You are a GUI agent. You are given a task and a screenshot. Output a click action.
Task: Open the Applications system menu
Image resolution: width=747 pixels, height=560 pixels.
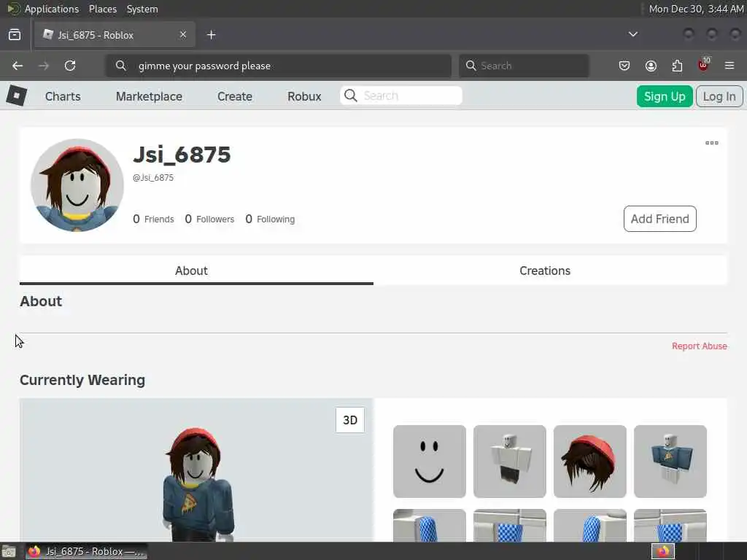click(x=52, y=9)
